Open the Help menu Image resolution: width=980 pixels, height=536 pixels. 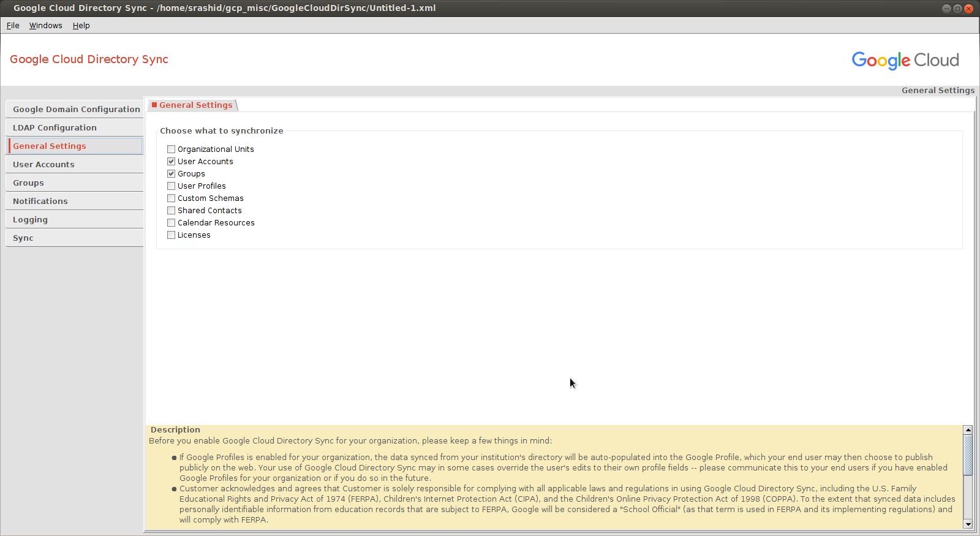81,25
